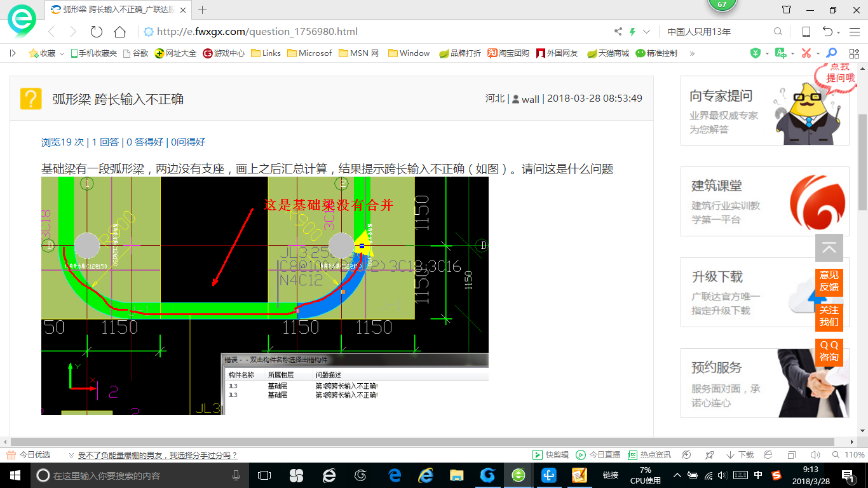Open the 建筑课堂 sidebar banner
The height and width of the screenshot is (488, 868).
[765, 201]
